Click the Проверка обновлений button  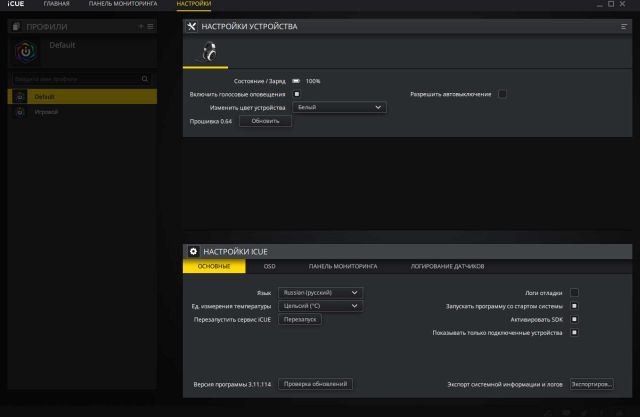click(315, 384)
